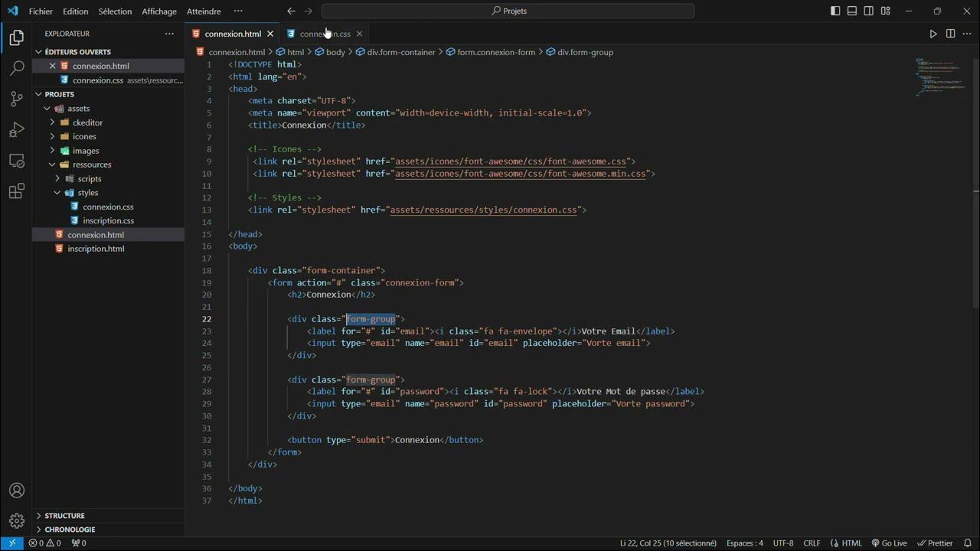Click the Explorer panel more actions ellipsis
Image resolution: width=980 pixels, height=551 pixels.
pos(169,34)
